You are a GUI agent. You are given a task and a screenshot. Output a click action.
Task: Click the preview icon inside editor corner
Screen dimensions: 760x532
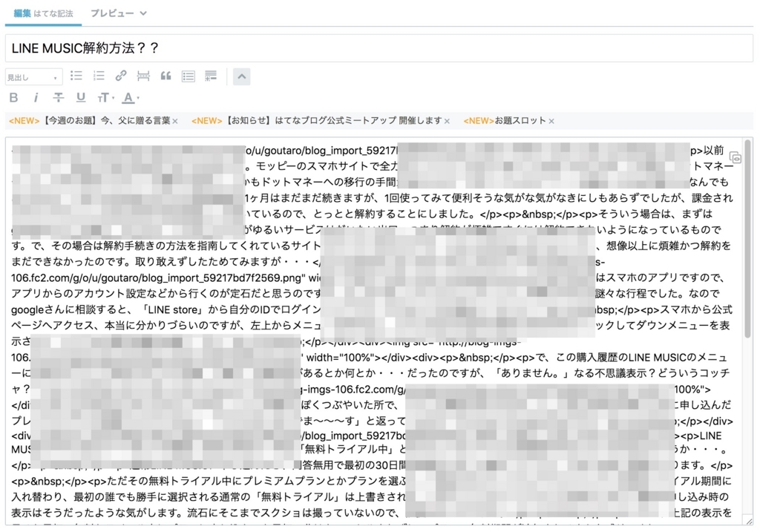(x=736, y=157)
